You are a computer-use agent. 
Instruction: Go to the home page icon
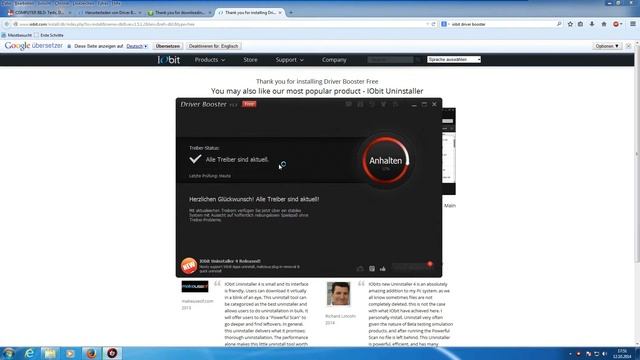pyautogui.click(x=604, y=24)
